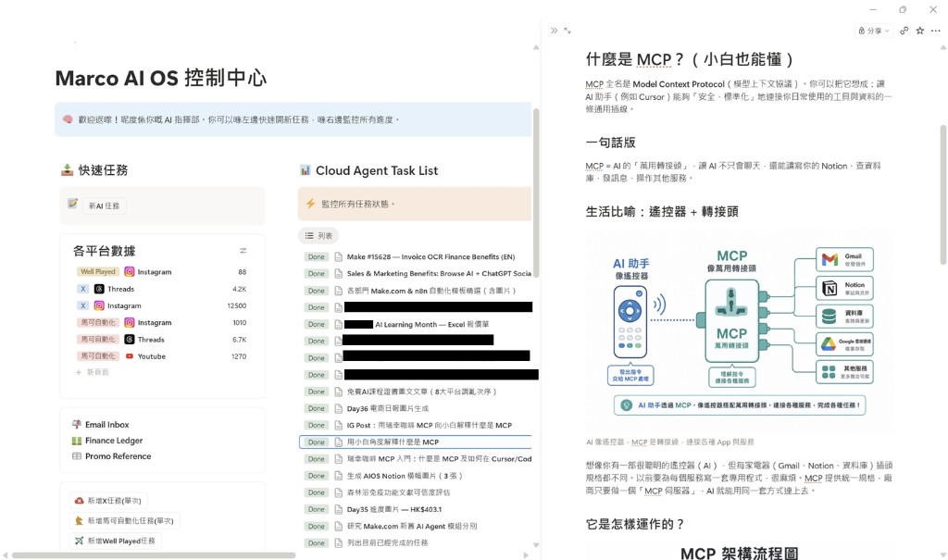This screenshot has width=948, height=560.
Task: Open the Promo Reference link
Action: pos(118,456)
